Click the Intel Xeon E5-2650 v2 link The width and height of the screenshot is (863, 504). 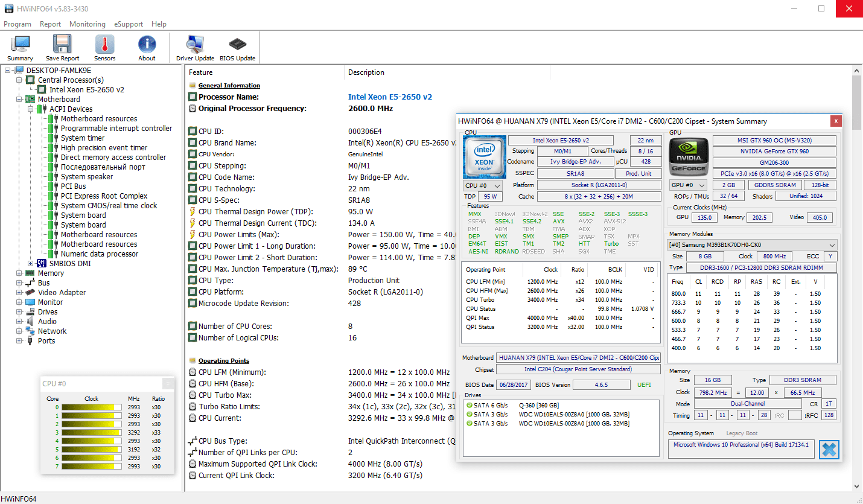(x=390, y=97)
